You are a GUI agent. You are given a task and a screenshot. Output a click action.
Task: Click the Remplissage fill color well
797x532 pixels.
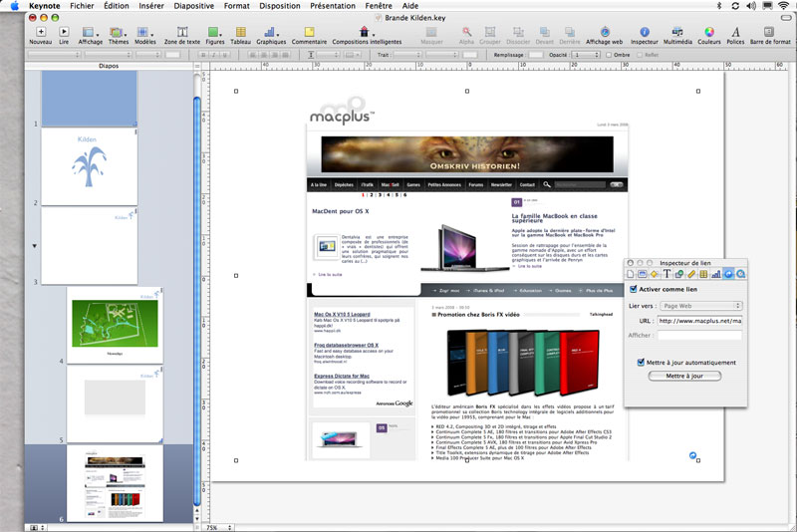[536, 55]
